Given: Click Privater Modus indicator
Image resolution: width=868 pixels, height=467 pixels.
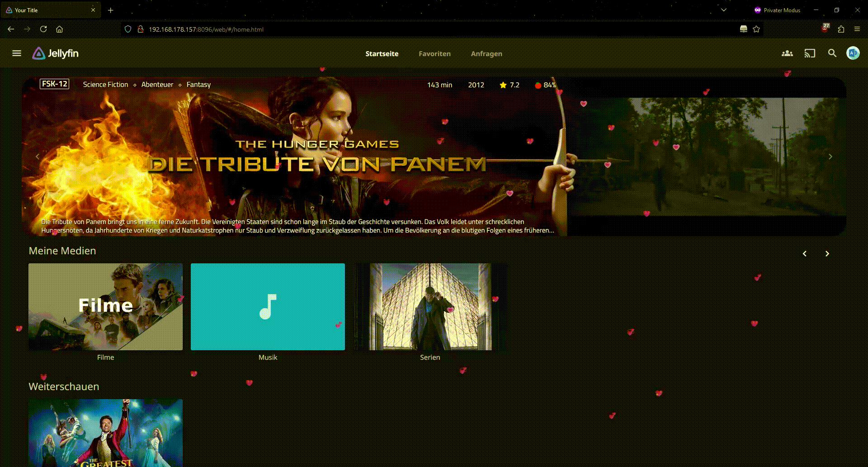Looking at the screenshot, I should pos(777,10).
